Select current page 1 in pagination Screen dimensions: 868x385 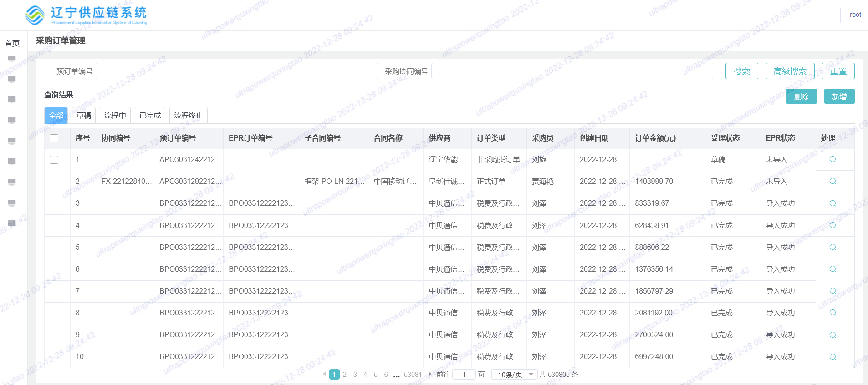pyautogui.click(x=334, y=375)
